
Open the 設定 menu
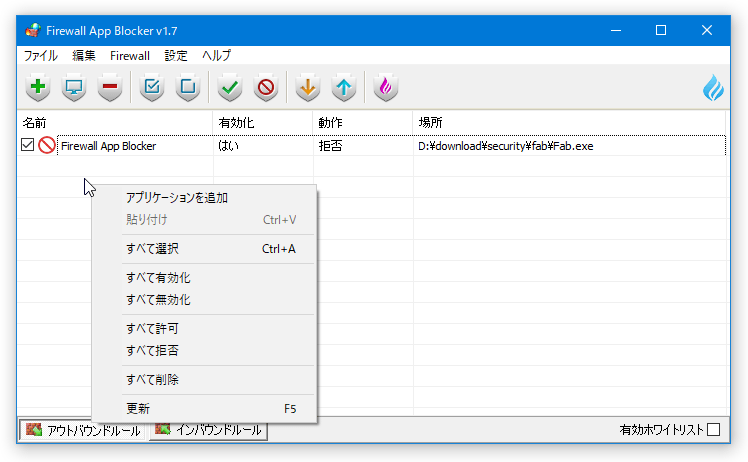[176, 55]
